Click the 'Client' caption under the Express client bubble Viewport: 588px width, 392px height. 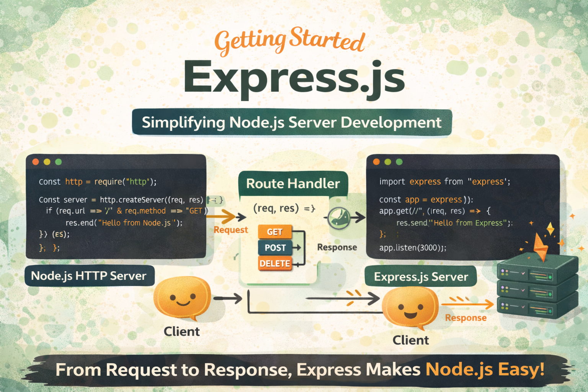tap(411, 340)
